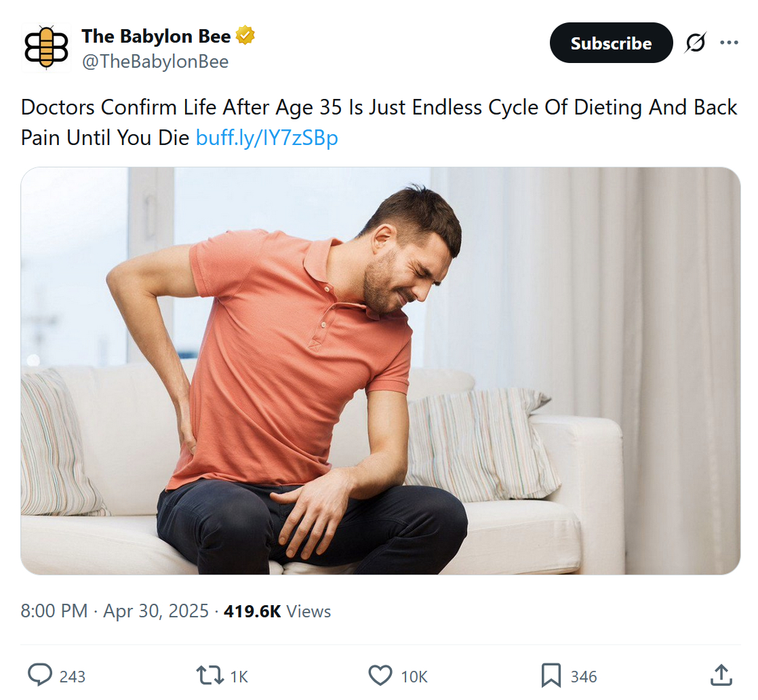The height and width of the screenshot is (700, 758).
Task: Like the tweet with the heart icon
Action: click(x=380, y=675)
